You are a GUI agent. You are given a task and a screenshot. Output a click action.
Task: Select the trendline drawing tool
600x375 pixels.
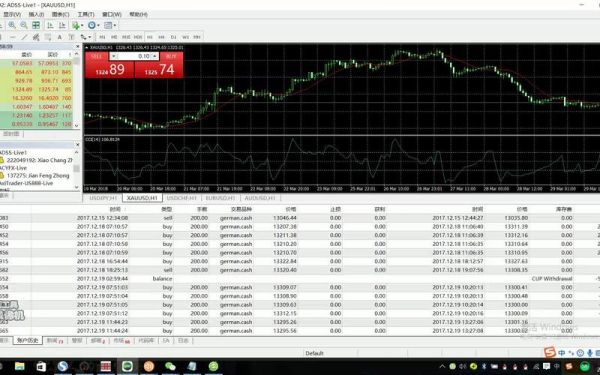point(24,37)
